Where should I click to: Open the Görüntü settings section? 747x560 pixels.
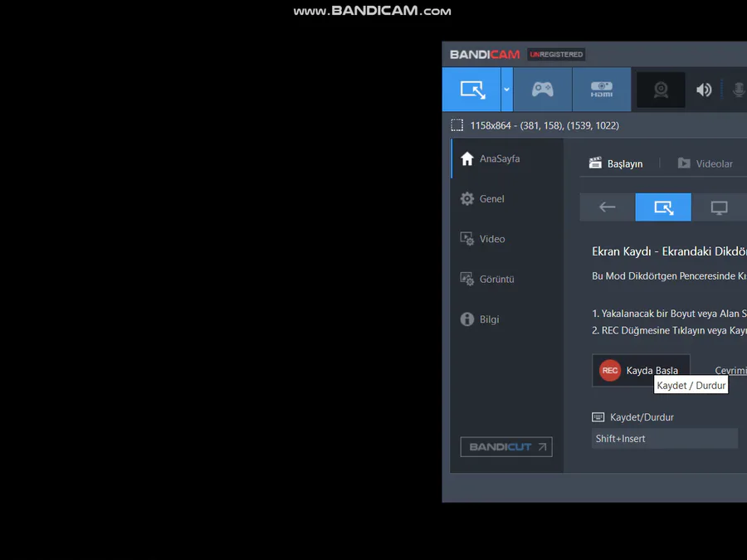click(x=507, y=279)
